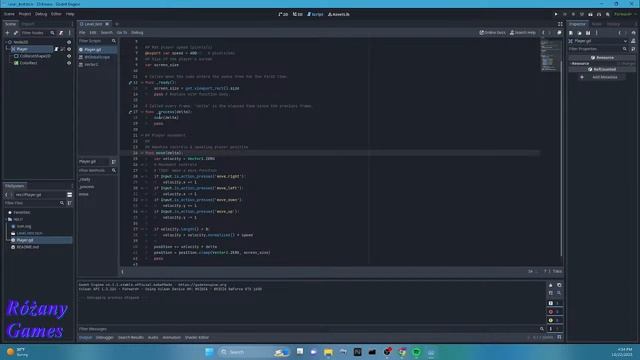Attach script icon in the Scene dock toolbar

point(61,33)
